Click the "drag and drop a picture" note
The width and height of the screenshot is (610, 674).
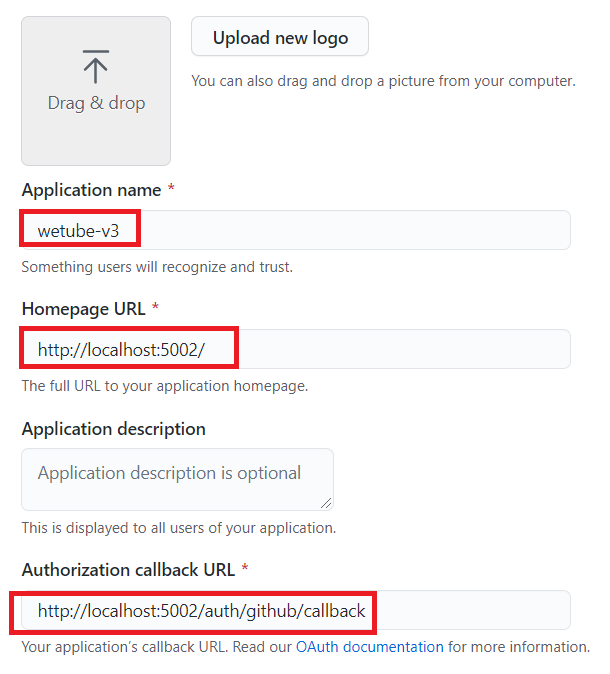[x=383, y=81]
